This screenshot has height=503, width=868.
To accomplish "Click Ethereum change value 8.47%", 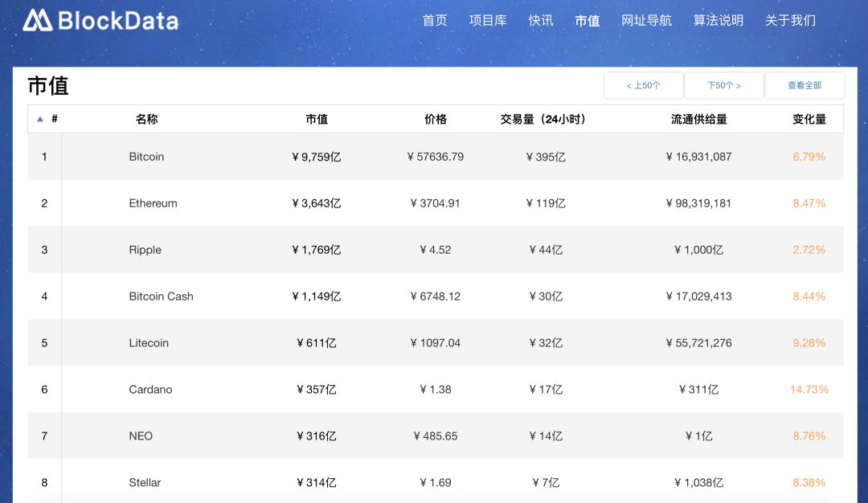I will click(809, 203).
